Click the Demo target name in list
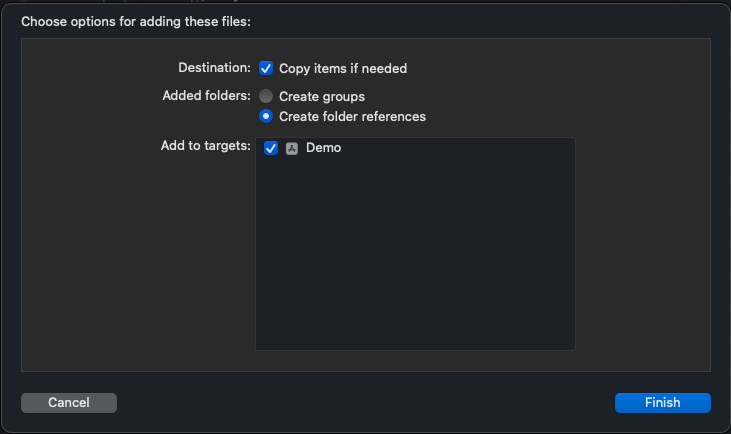The image size is (731, 434). pyautogui.click(x=324, y=148)
